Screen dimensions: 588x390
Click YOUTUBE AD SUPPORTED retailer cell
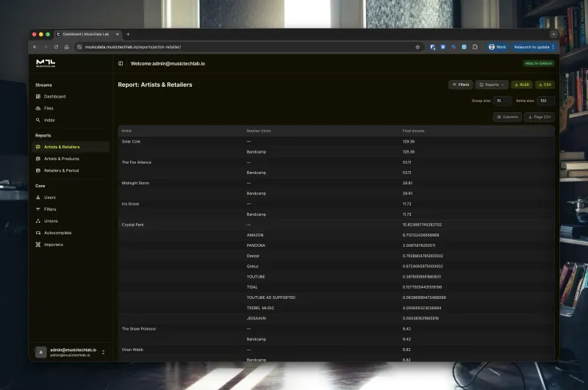[x=271, y=297]
